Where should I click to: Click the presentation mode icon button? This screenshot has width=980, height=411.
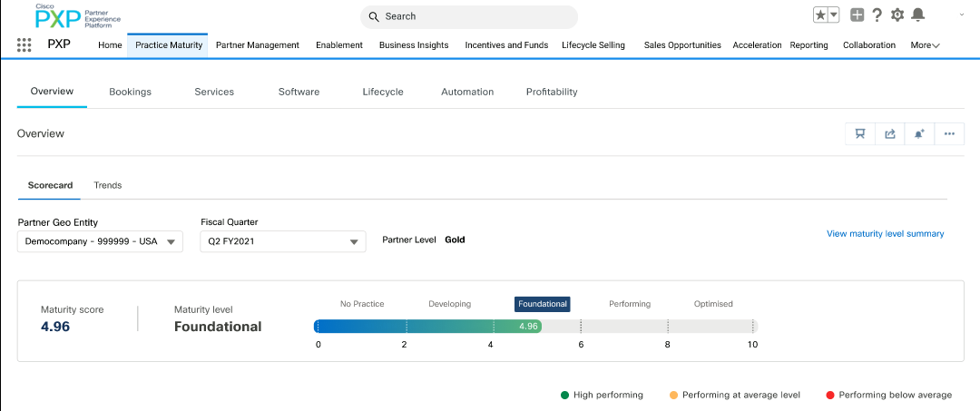859,133
